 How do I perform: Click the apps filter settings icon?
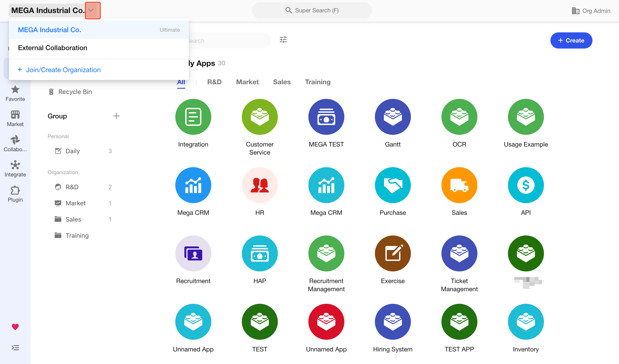coord(283,40)
